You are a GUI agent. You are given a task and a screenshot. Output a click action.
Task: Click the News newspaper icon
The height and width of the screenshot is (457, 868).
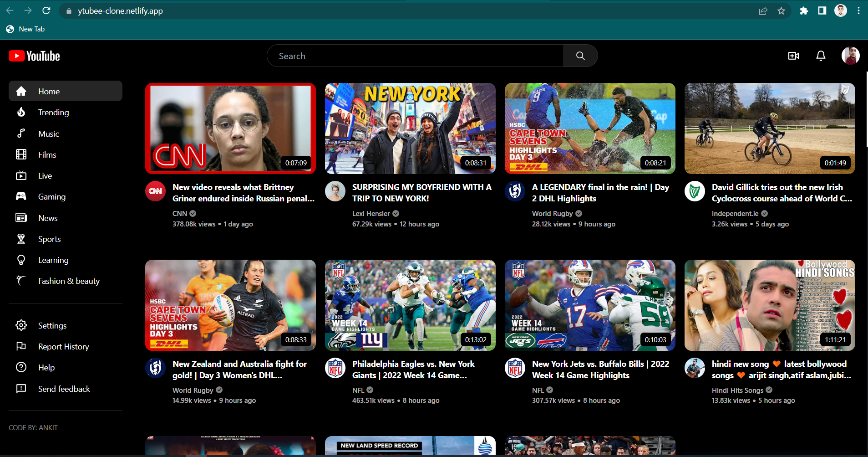[21, 218]
